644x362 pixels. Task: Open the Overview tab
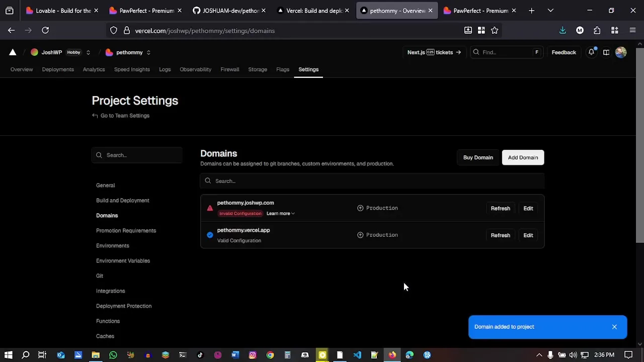click(22, 69)
